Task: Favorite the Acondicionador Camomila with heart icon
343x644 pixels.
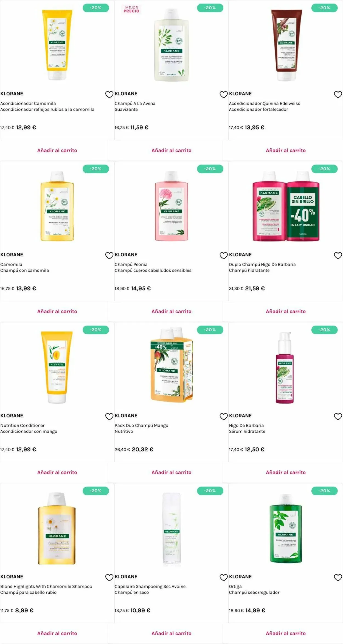Action: 109,95
